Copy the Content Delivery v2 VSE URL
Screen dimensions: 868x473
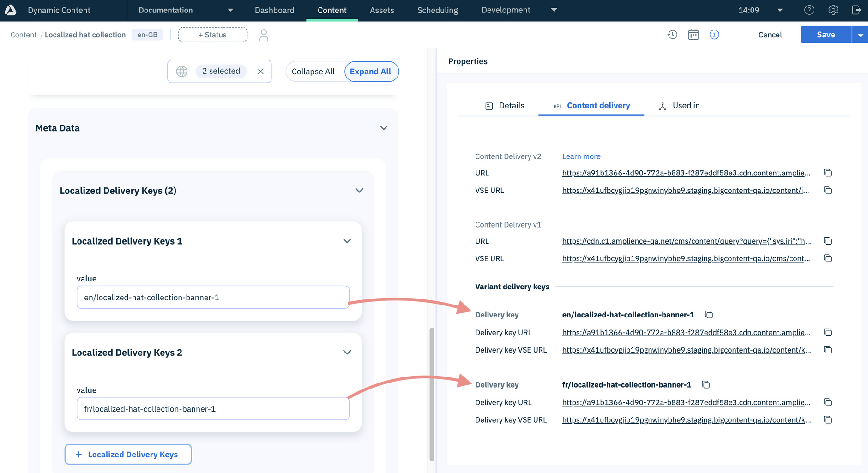click(x=827, y=191)
